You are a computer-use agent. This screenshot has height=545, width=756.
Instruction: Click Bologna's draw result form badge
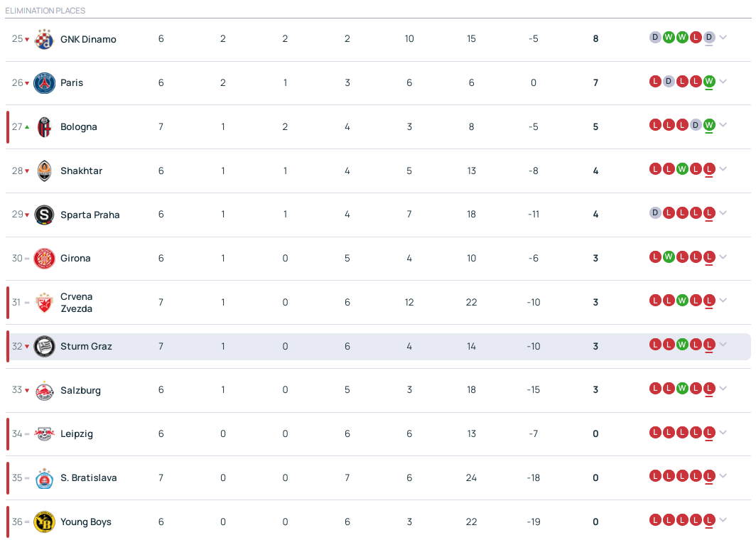point(696,125)
